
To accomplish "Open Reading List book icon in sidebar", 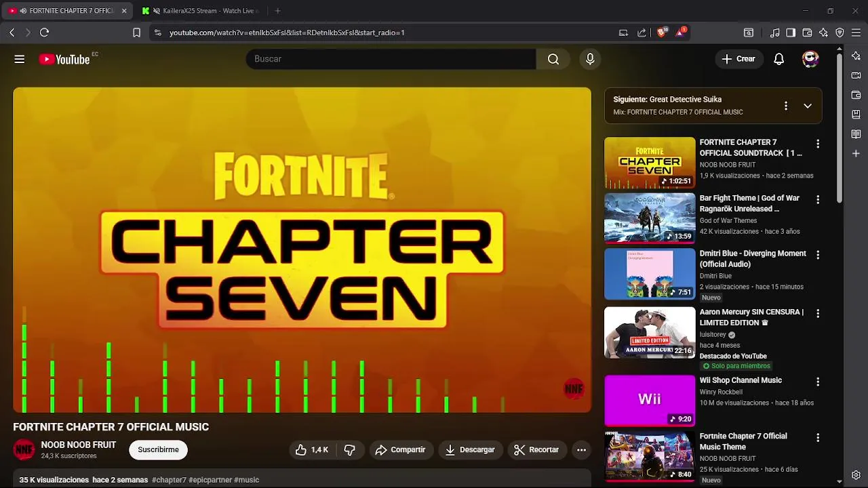I will point(856,134).
